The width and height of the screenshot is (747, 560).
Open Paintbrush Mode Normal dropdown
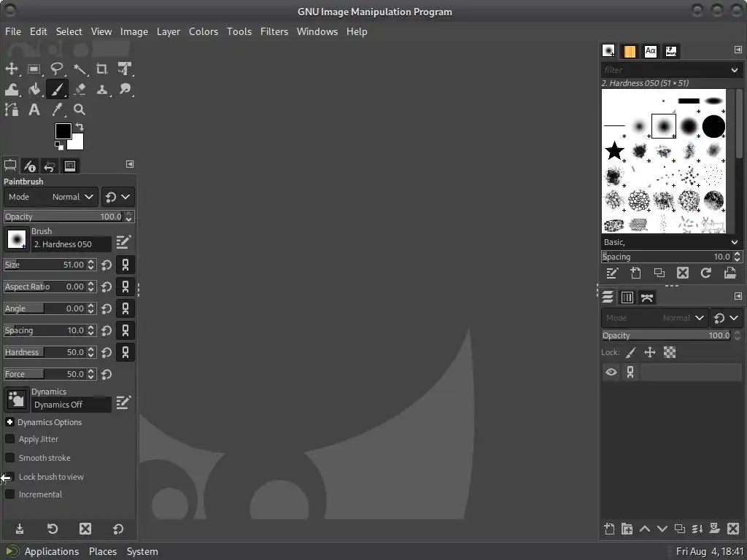(x=51, y=197)
